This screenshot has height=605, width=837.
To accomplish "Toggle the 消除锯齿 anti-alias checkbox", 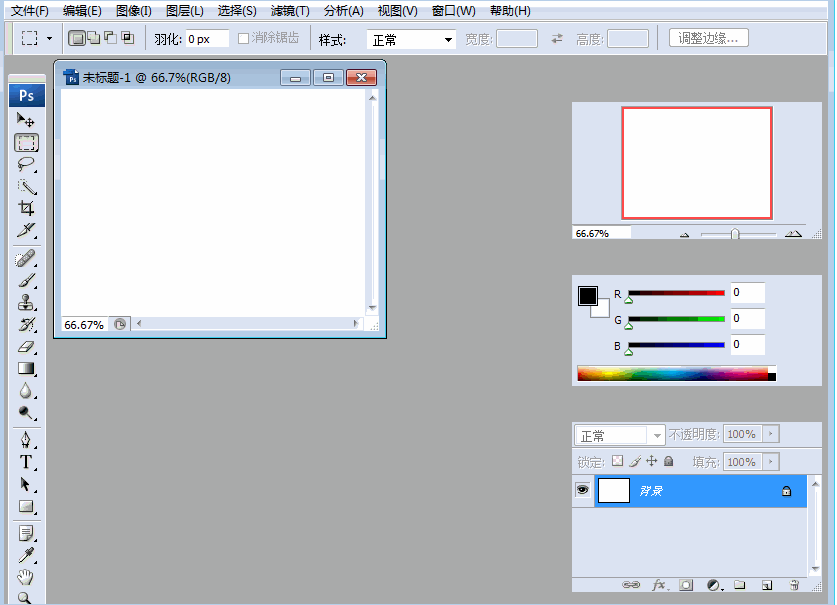I will coord(243,38).
